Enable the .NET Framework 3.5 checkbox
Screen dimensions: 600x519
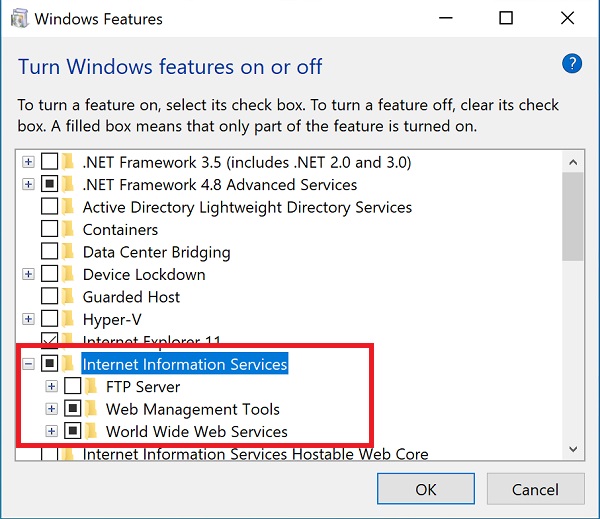pos(49,162)
